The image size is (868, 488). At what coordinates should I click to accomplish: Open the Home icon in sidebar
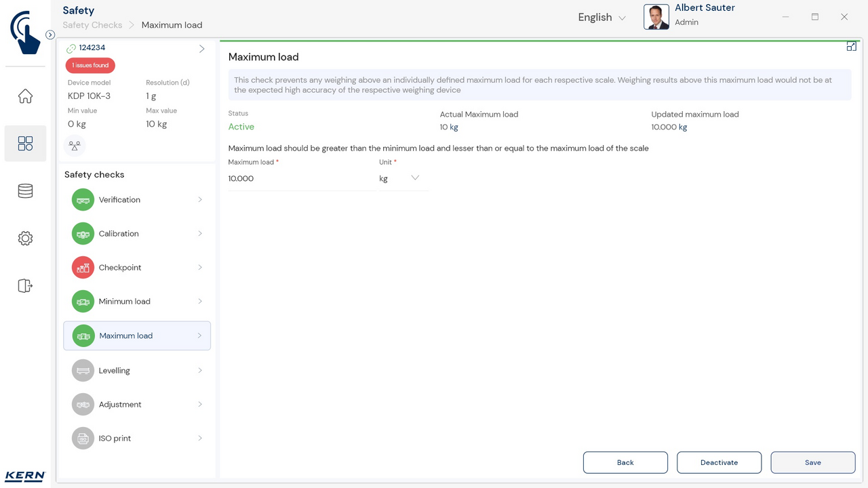click(x=25, y=96)
